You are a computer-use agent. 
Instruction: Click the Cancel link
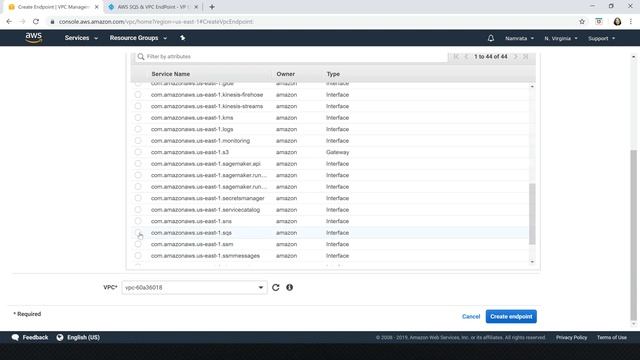pyautogui.click(x=471, y=316)
